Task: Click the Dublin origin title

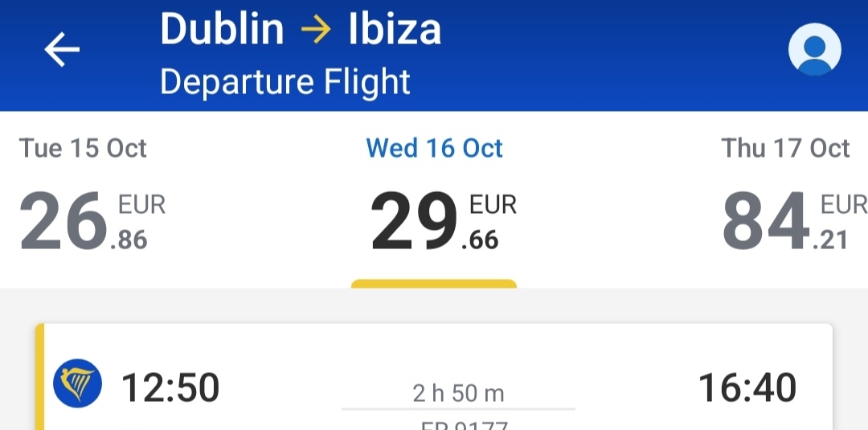Action: [x=222, y=29]
